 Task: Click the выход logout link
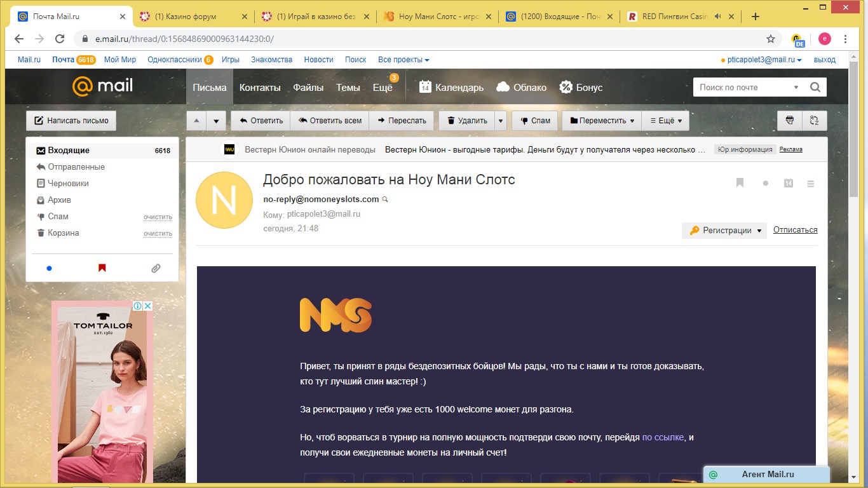(825, 60)
